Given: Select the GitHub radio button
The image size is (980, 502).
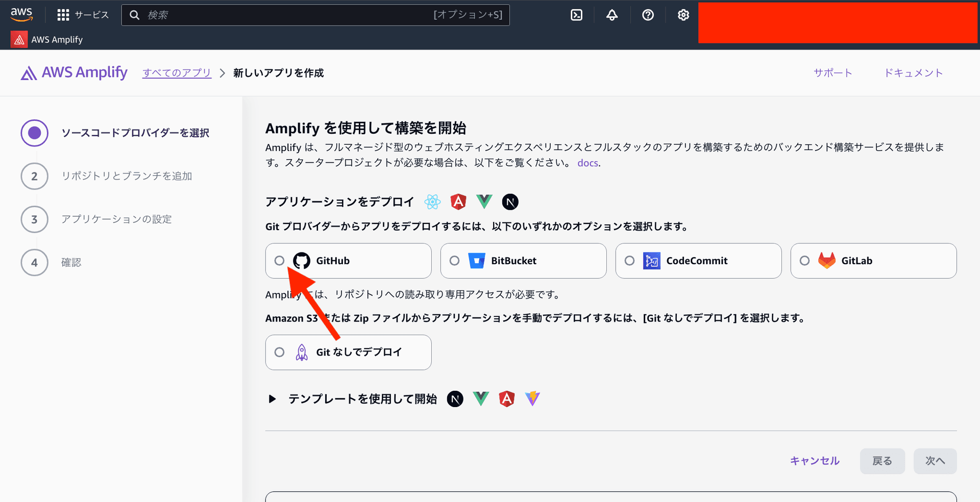Looking at the screenshot, I should (x=279, y=261).
